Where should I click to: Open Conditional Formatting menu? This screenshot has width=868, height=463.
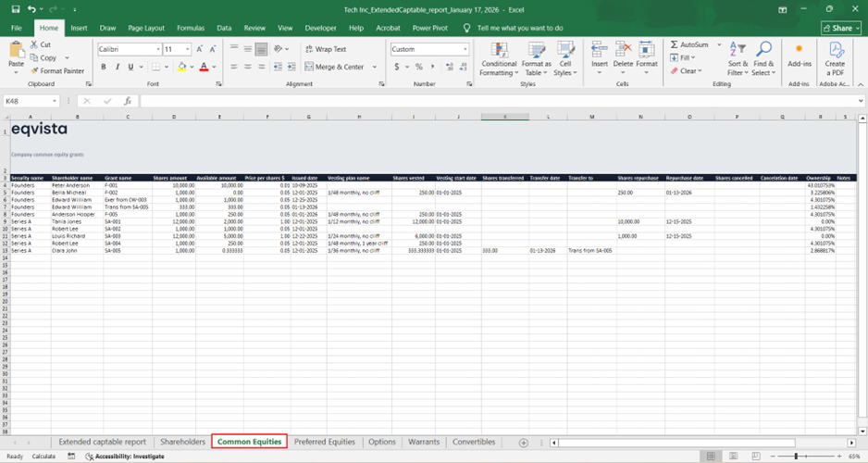(x=499, y=59)
